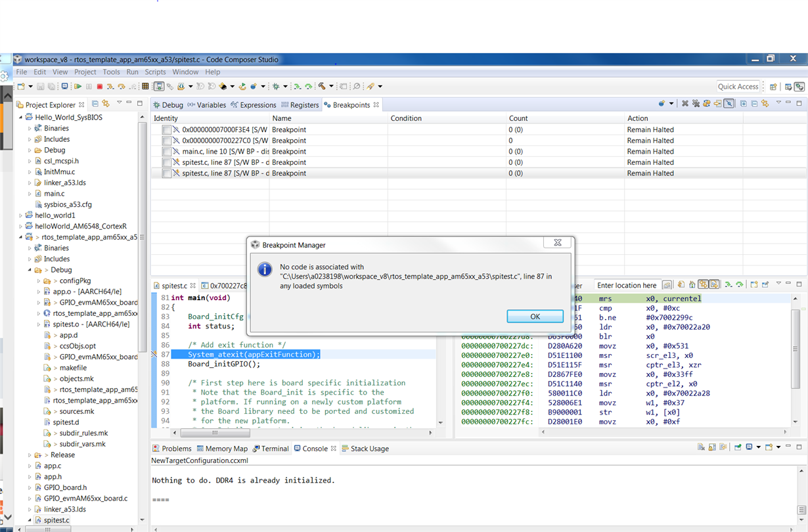Close the Breakpoint Manager dialog with X
The image size is (808, 532).
(557, 243)
